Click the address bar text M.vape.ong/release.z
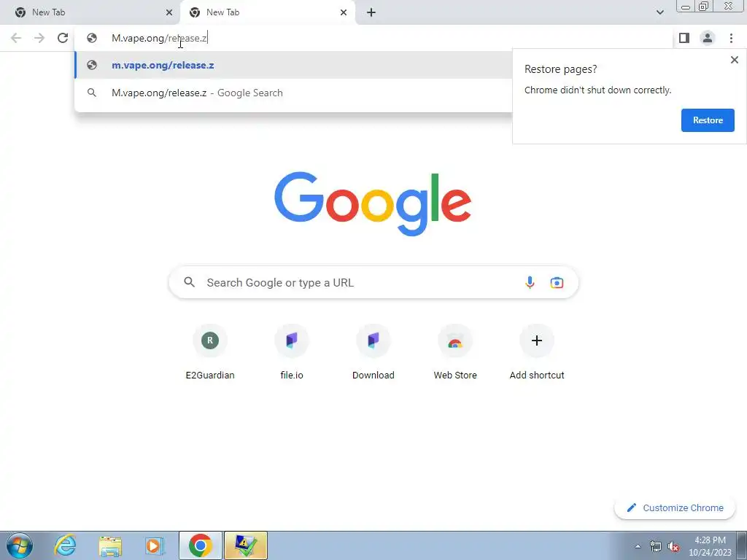747x560 pixels. (159, 38)
